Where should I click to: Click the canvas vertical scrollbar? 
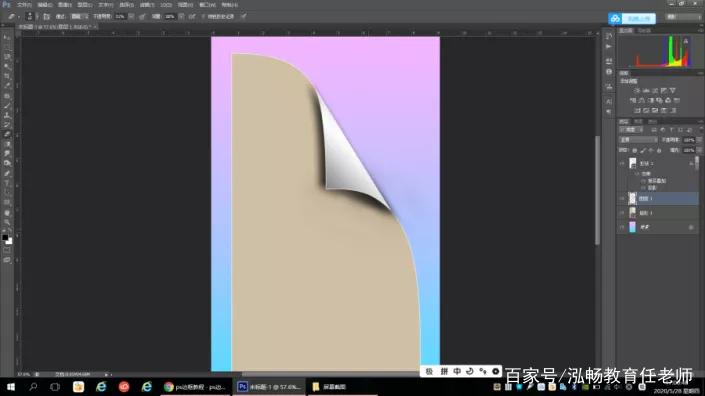coord(598,190)
